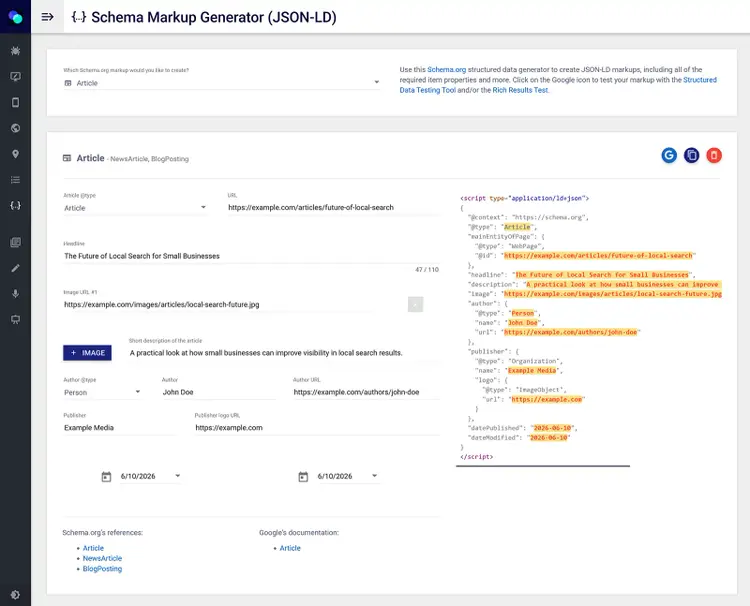Open the mobile device icon in sidebar
The width and height of the screenshot is (750, 606).
pyautogui.click(x=15, y=102)
